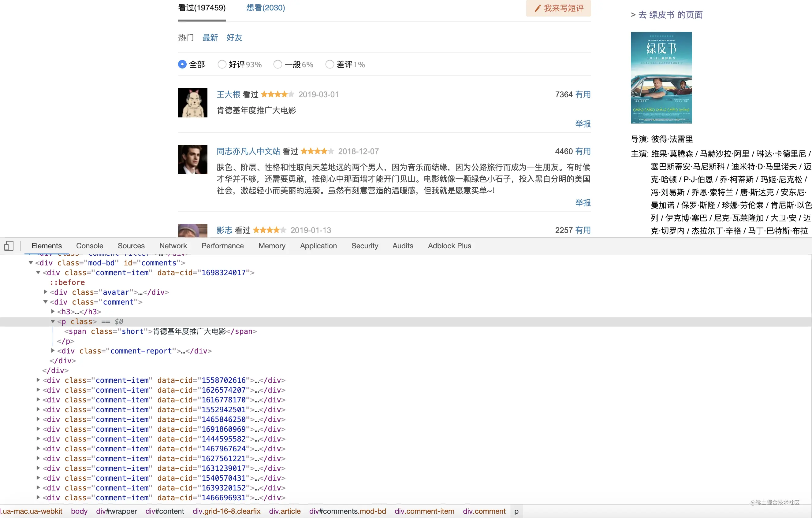
Task: Show 好友 comments
Action: coord(234,37)
